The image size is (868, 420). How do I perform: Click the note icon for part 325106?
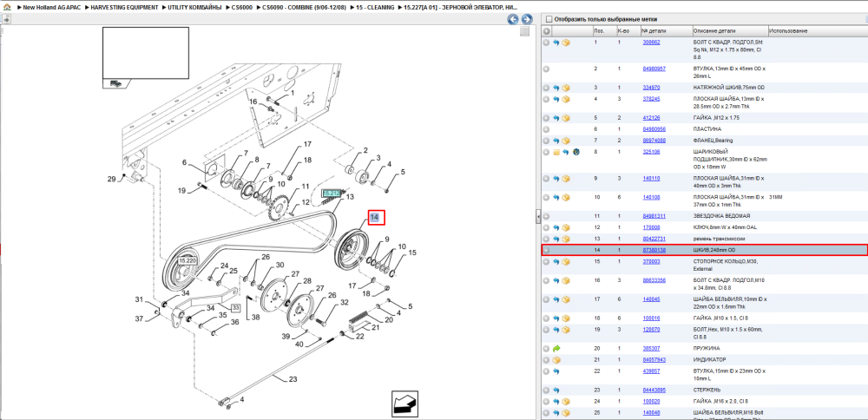click(556, 152)
